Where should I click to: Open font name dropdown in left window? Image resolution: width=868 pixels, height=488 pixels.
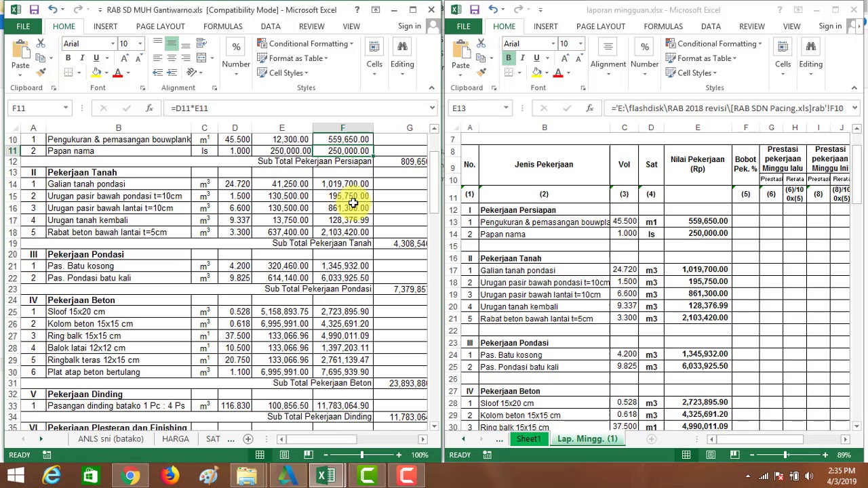pos(113,43)
